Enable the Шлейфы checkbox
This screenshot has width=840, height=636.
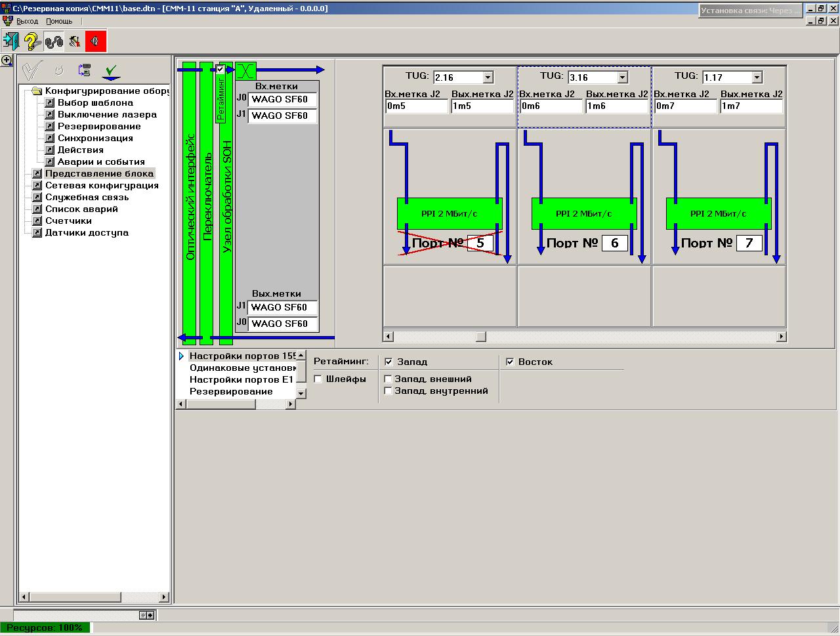pos(318,379)
